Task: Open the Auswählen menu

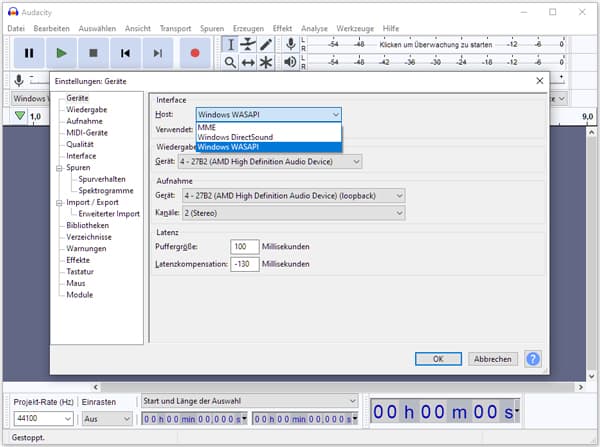Action: (x=97, y=29)
